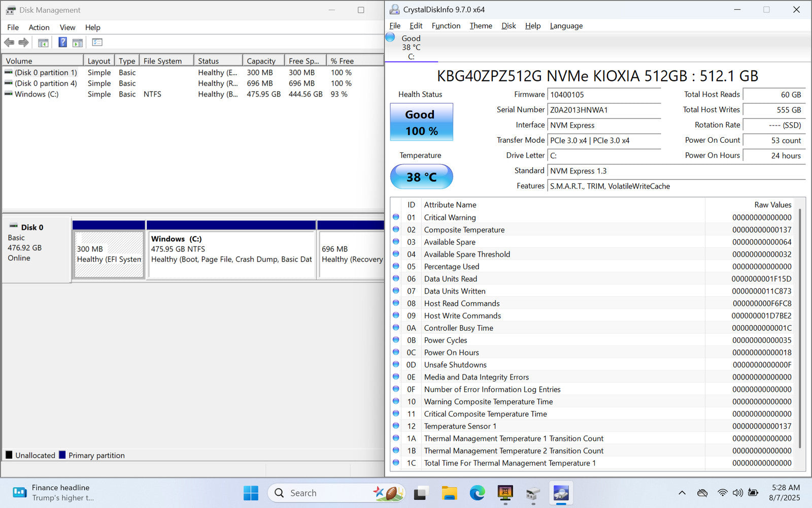Open Microsoft Edge from the taskbar
The width and height of the screenshot is (812, 508).
click(477, 493)
